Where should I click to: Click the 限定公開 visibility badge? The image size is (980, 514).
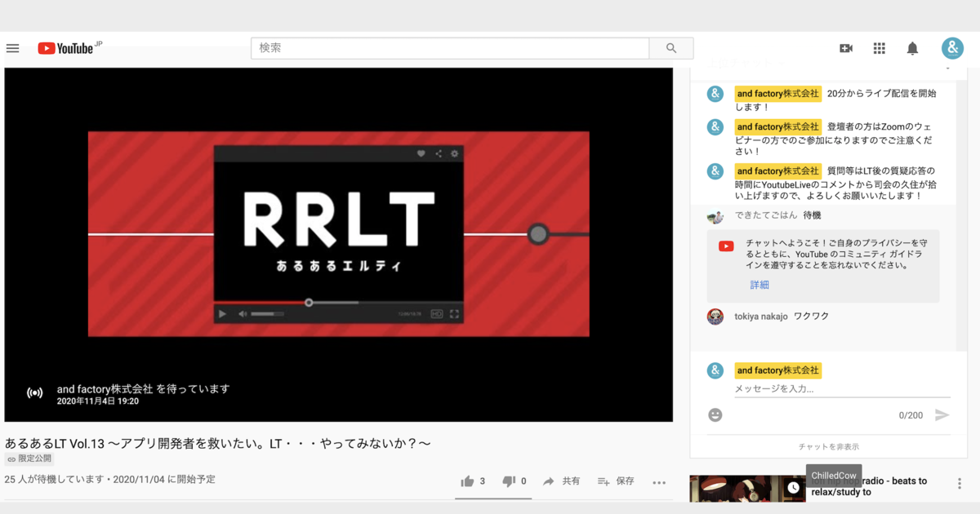pos(28,459)
